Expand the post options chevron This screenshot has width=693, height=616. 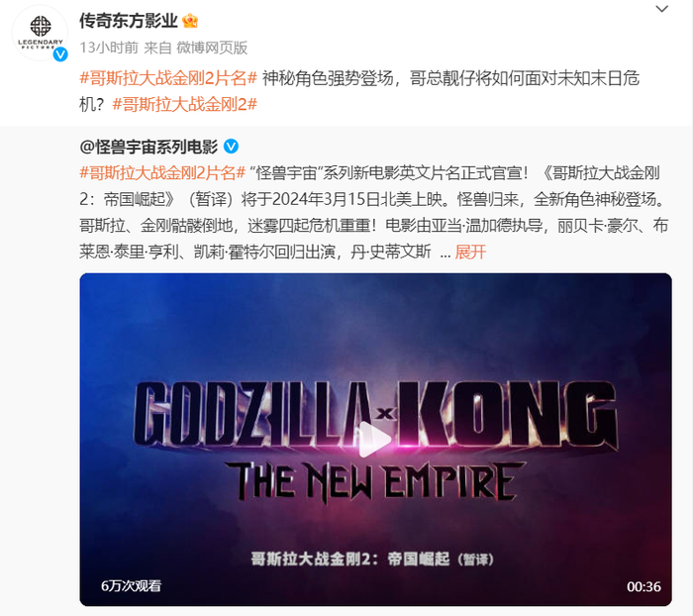point(661,9)
